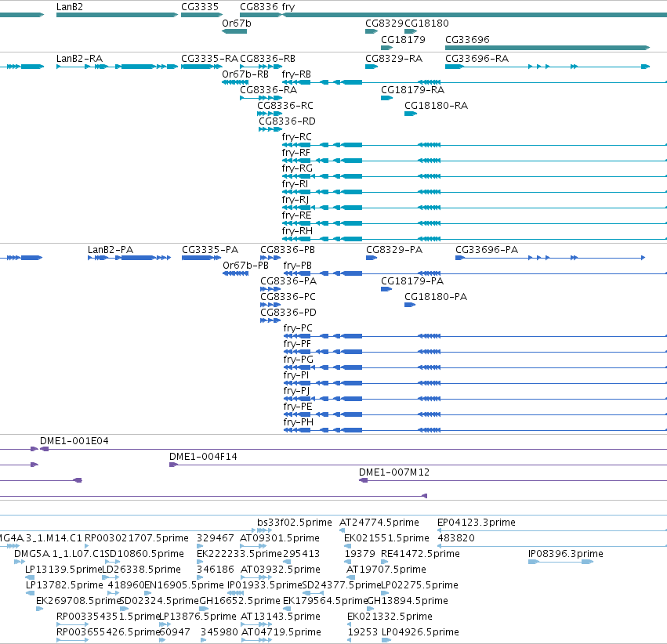667x644 pixels.
Task: Select the fry-RF transcript label
Action: click(295, 153)
